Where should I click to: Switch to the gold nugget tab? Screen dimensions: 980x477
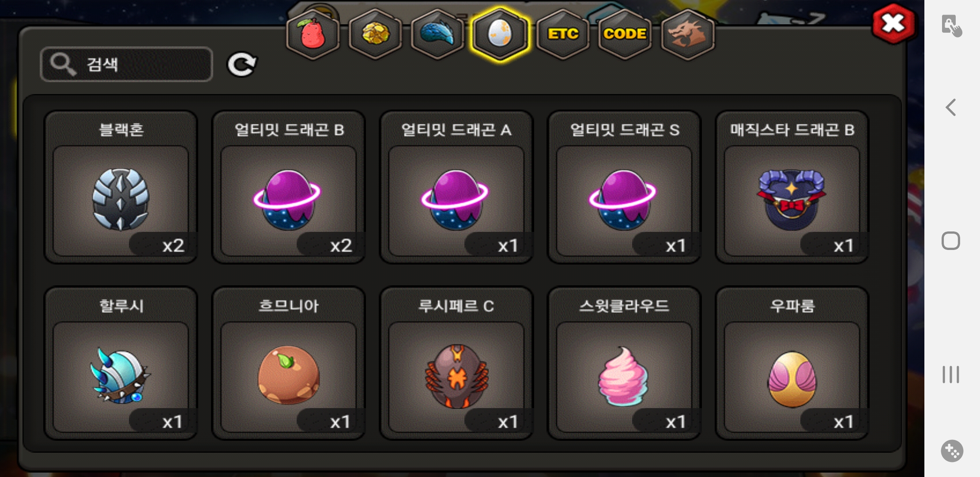(375, 34)
